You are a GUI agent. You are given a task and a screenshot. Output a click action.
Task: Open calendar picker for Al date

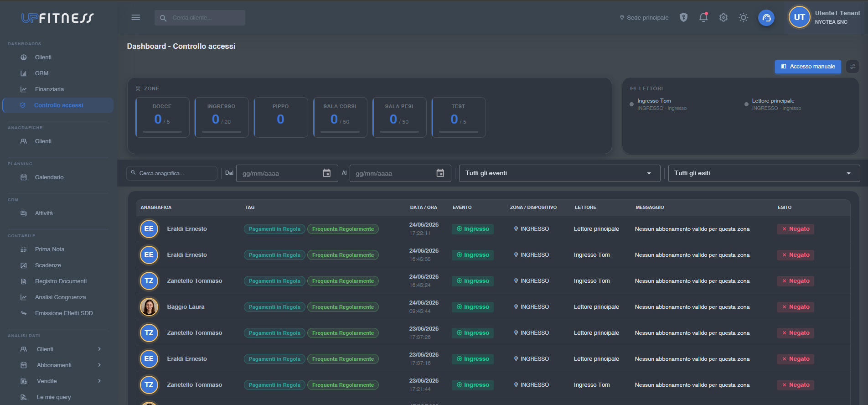pyautogui.click(x=440, y=173)
